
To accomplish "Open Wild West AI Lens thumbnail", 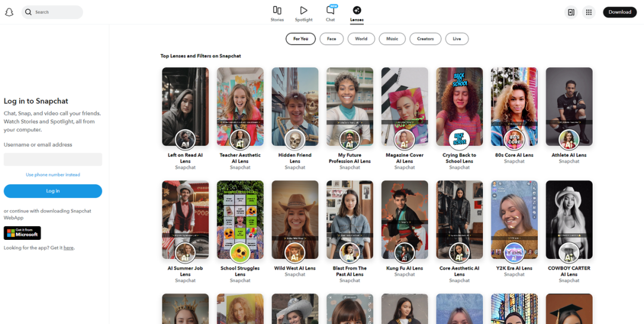I will (x=295, y=220).
